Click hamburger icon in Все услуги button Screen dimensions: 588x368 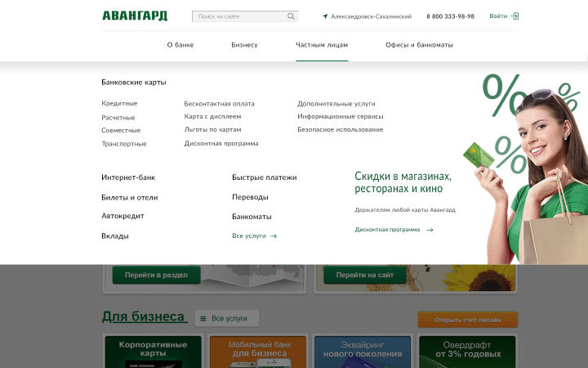tap(203, 319)
